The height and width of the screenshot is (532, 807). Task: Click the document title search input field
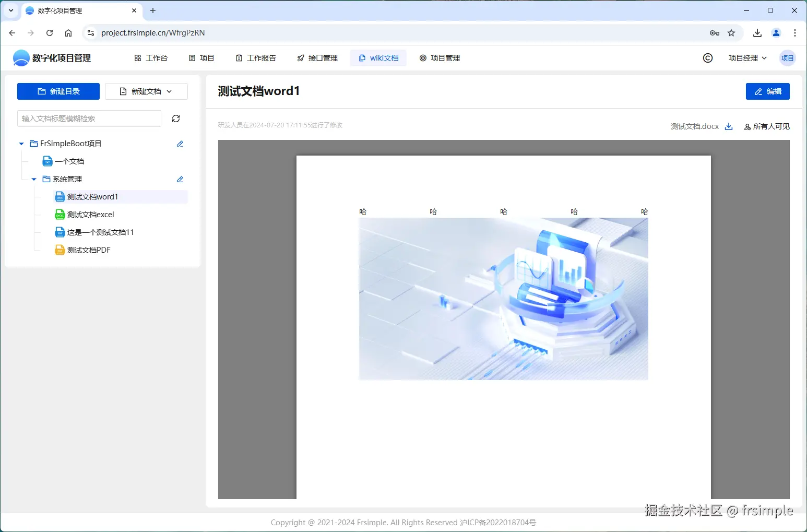[x=89, y=119]
